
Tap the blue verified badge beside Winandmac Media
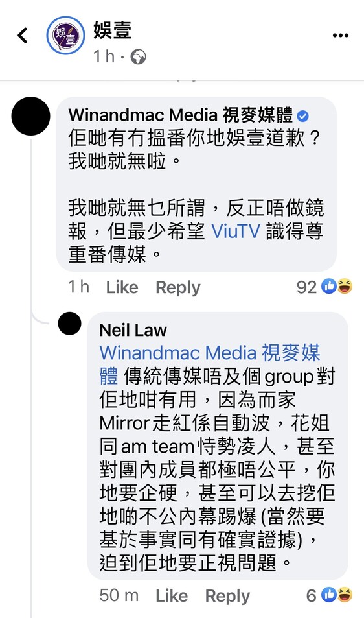[302, 116]
